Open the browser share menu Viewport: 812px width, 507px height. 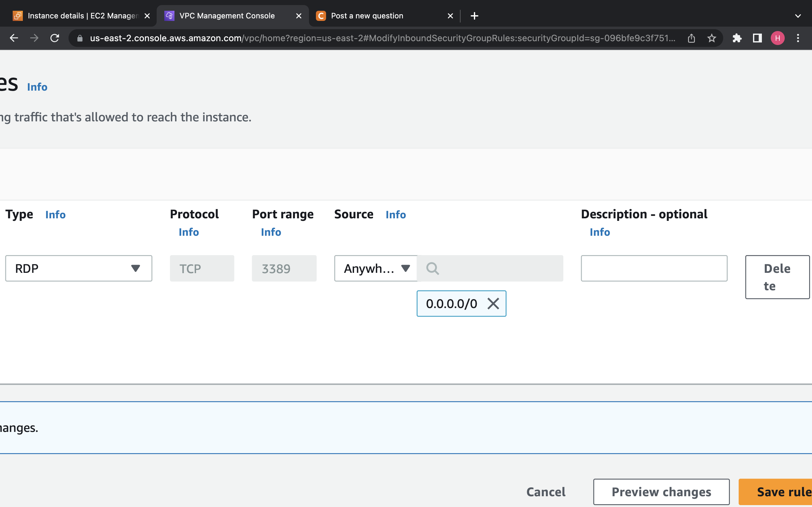pos(691,38)
